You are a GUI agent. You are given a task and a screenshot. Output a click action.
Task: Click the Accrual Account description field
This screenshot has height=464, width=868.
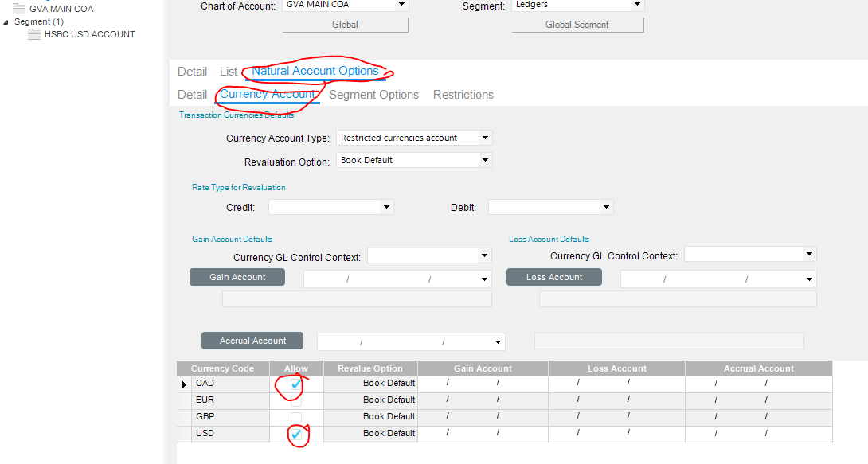point(669,341)
